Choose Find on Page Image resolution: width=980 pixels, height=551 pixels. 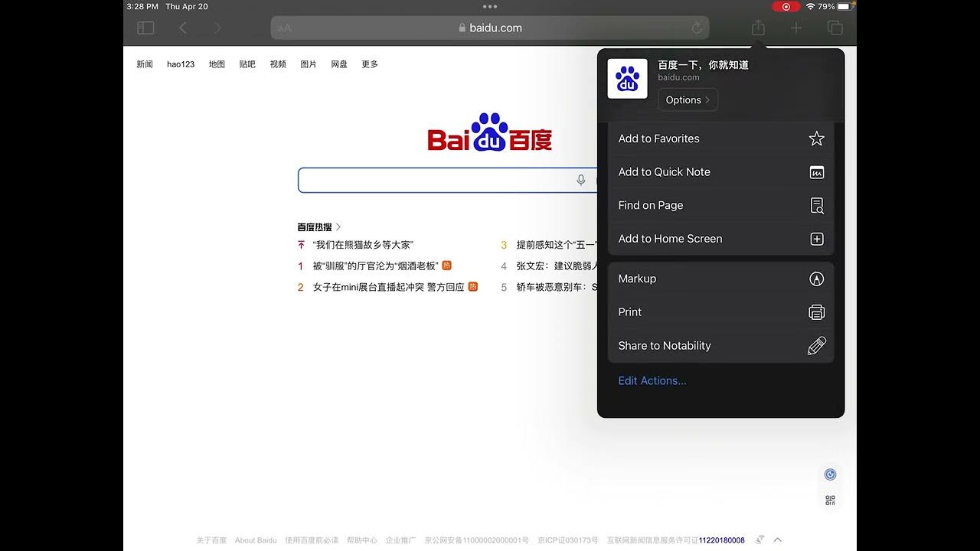720,205
